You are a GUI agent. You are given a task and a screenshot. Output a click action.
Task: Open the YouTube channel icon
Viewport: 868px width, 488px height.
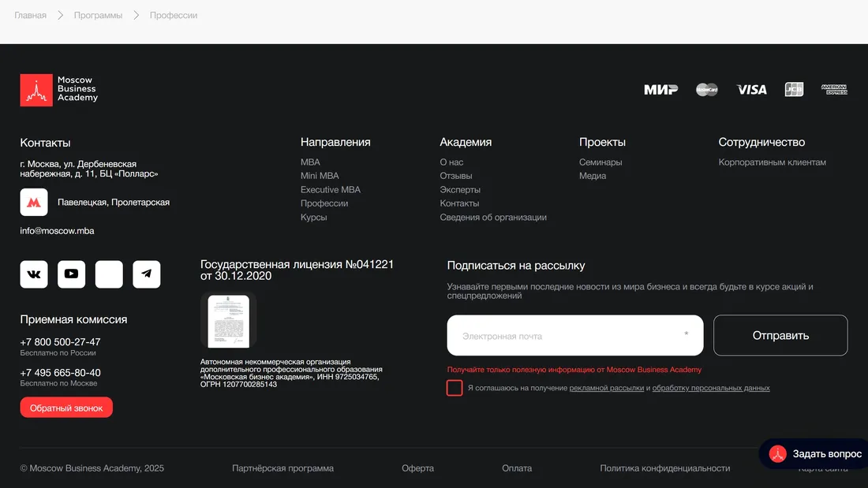(71, 274)
